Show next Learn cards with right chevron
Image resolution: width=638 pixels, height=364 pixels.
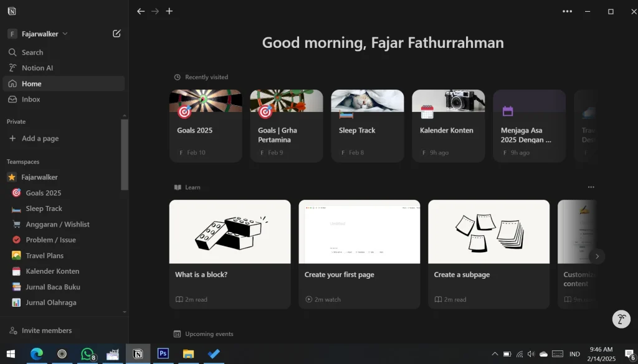(x=597, y=256)
